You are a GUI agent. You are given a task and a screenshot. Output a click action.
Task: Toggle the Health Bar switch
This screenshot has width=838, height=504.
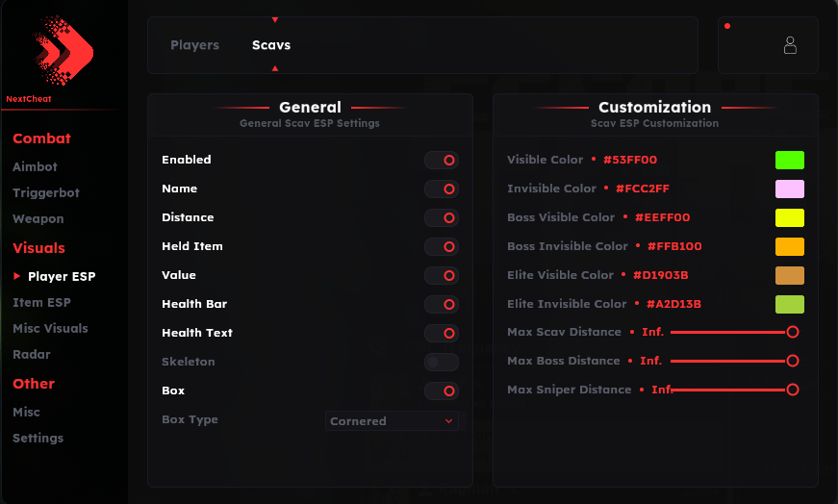click(x=442, y=304)
